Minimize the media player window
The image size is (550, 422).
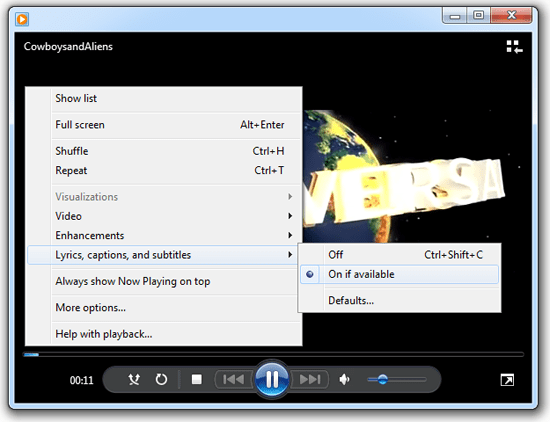tap(455, 16)
